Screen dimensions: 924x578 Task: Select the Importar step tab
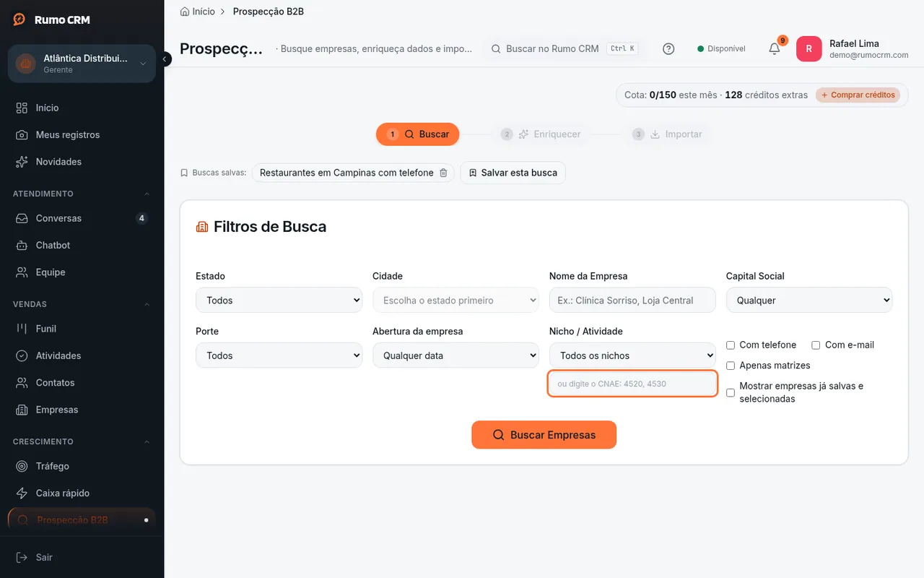point(667,134)
